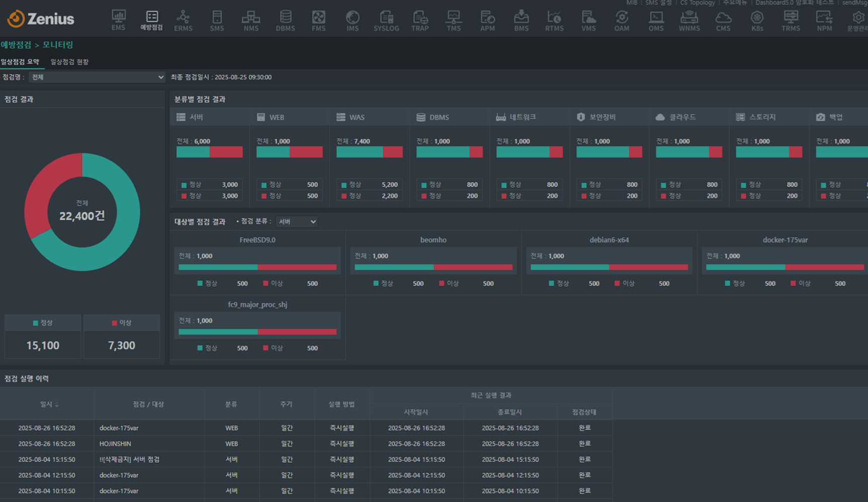
Task: Open the CMS cloud icon
Action: (x=723, y=20)
